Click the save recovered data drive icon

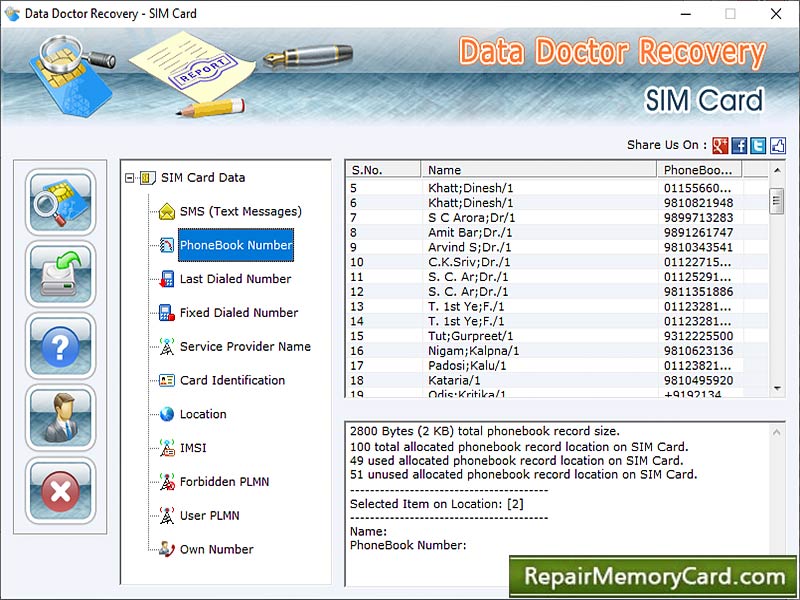coord(60,274)
